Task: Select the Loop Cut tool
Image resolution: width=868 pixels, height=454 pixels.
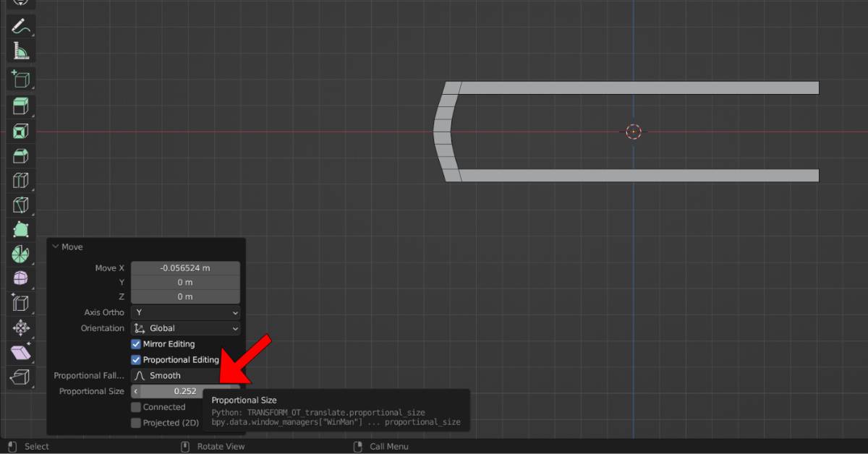Action: 20,180
